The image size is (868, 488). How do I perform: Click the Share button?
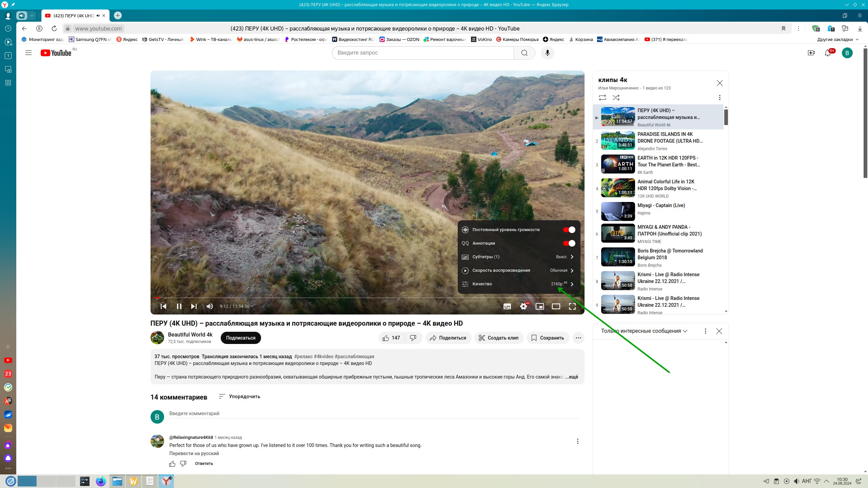(x=448, y=338)
